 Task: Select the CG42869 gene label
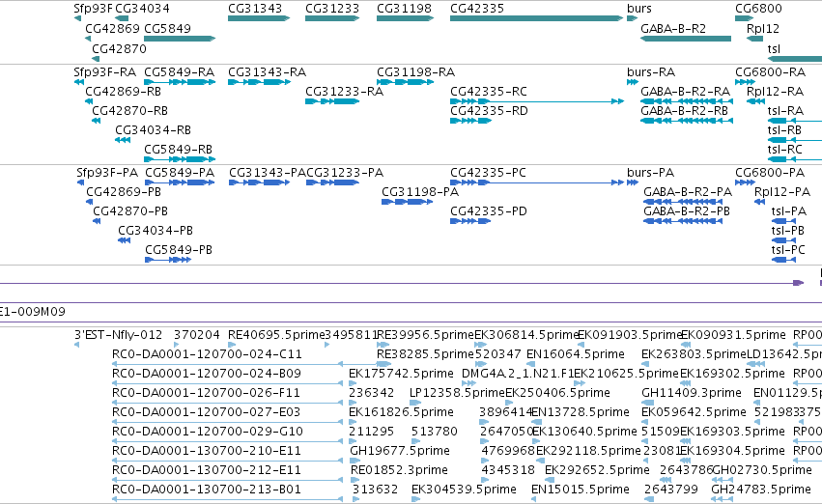(x=112, y=28)
